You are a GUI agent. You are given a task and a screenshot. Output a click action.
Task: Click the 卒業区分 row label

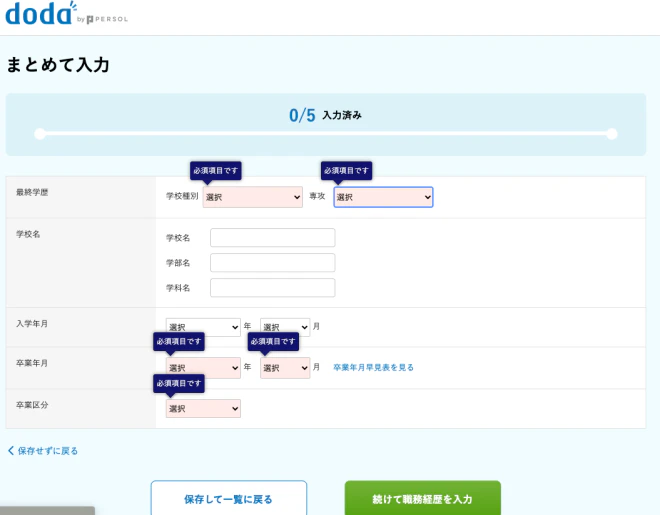32,405
